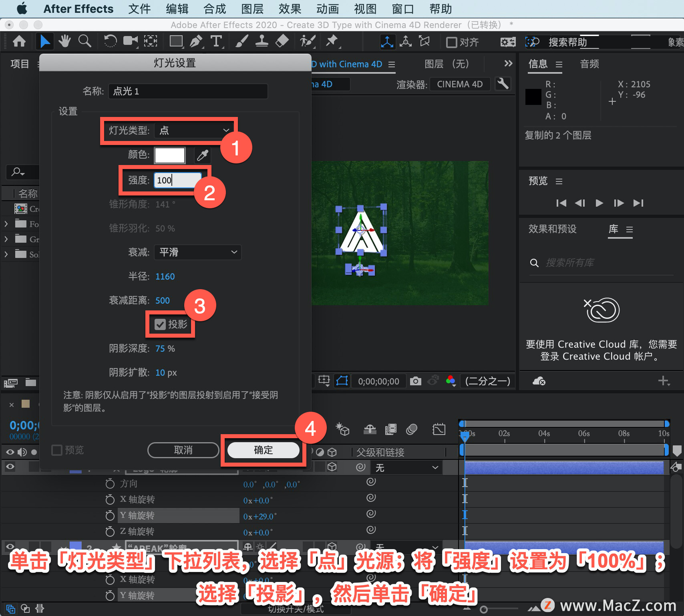Enable the 预览 preview checkbox
This screenshot has width=684, height=616.
pos(57,450)
